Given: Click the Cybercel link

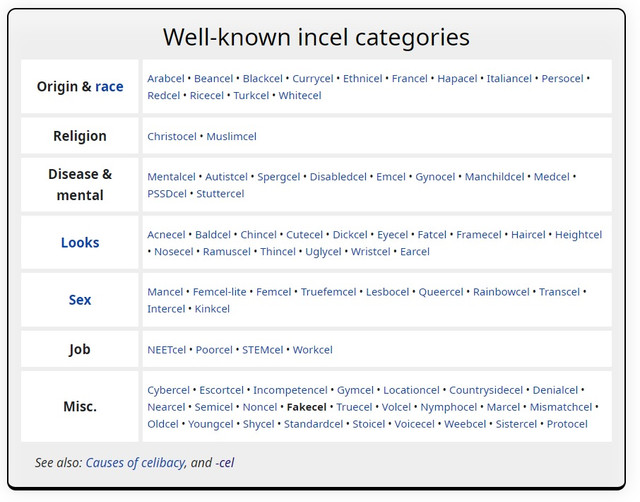Looking at the screenshot, I should [x=169, y=390].
